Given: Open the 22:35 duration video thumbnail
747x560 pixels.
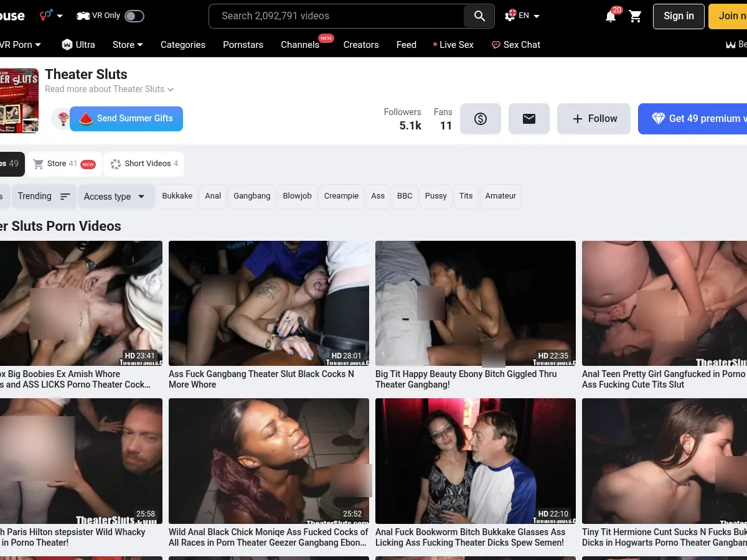Looking at the screenshot, I should tap(476, 303).
